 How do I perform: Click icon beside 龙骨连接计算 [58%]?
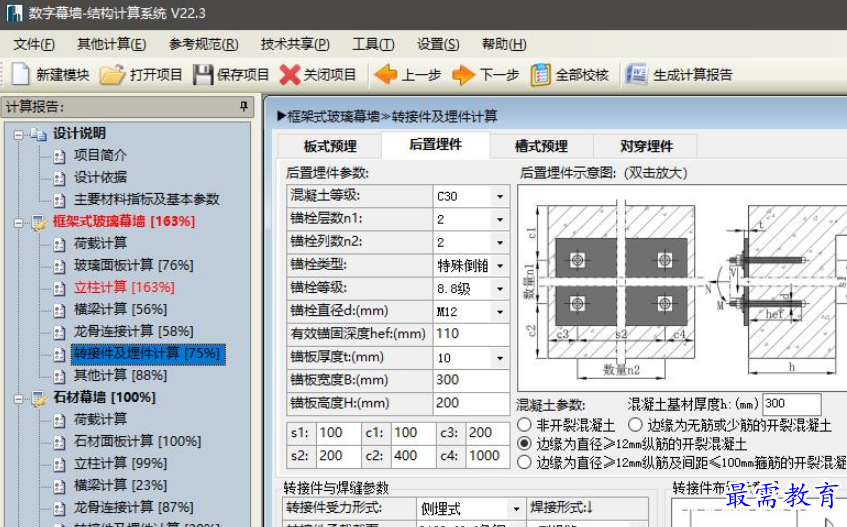tap(59, 332)
